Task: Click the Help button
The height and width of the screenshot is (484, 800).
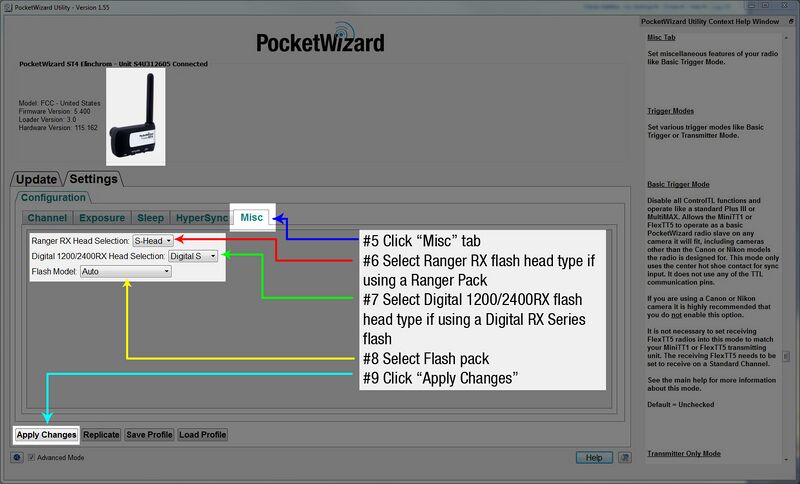Action: 594,457
